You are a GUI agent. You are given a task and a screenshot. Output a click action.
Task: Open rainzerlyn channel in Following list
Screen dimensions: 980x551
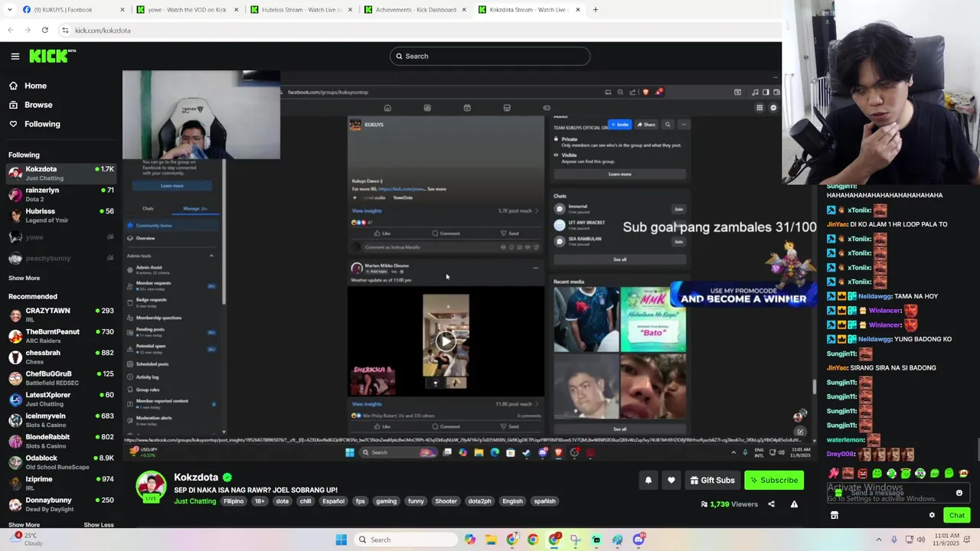tap(61, 194)
